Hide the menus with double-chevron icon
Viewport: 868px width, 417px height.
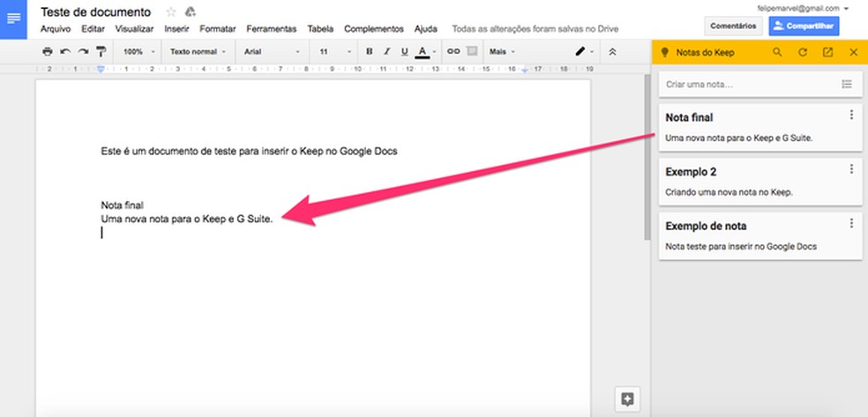pyautogui.click(x=612, y=51)
